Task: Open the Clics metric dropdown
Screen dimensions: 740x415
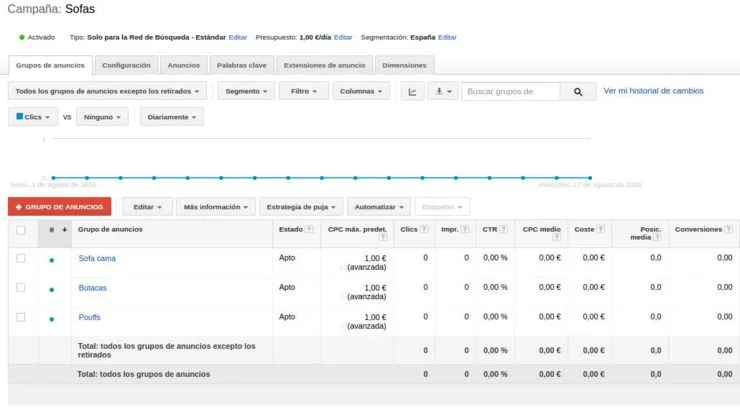Action: [33, 117]
